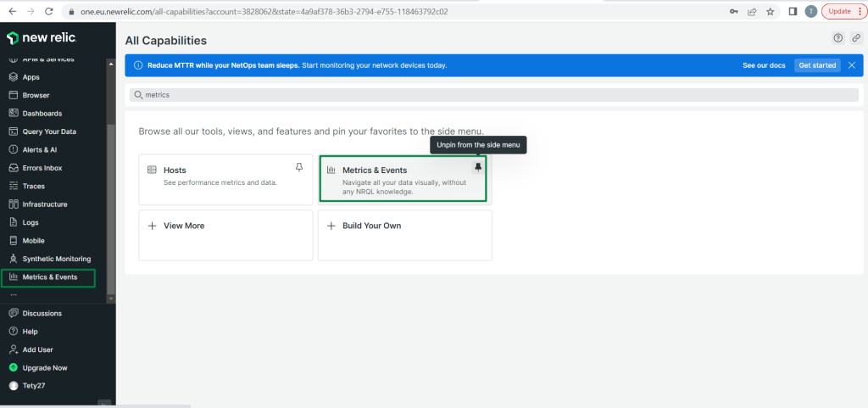The image size is (868, 408).
Task: Click the browser back arrow
Action: [x=12, y=11]
